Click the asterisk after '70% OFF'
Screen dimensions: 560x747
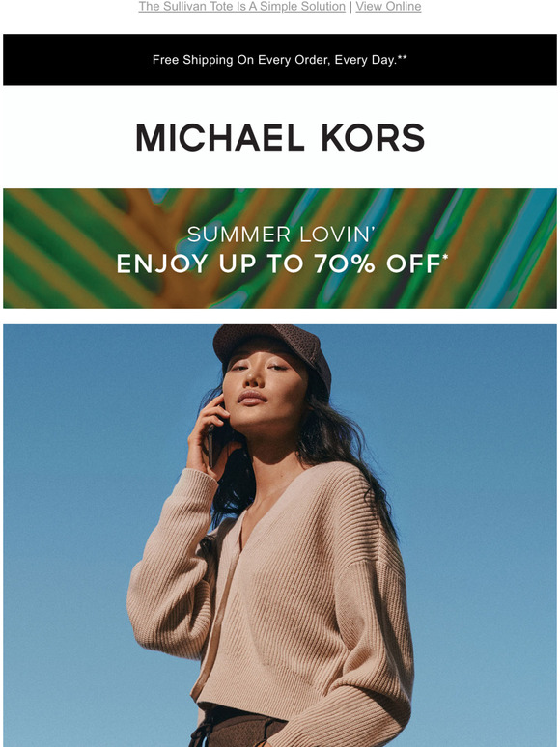[445, 259]
